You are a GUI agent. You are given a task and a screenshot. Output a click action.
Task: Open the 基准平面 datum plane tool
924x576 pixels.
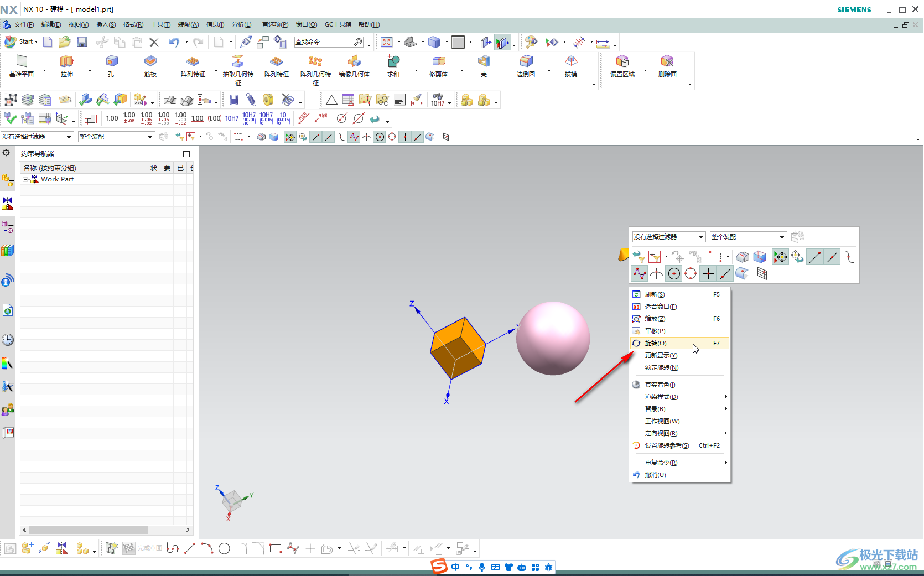(22, 61)
